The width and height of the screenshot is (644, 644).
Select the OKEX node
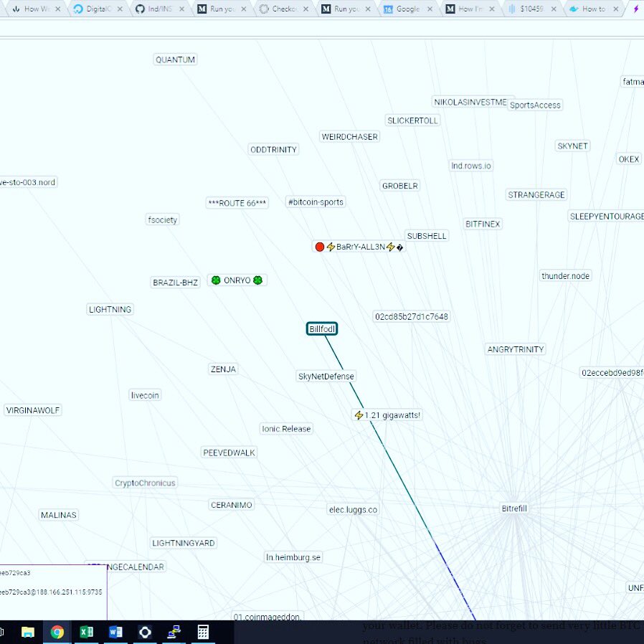[629, 159]
